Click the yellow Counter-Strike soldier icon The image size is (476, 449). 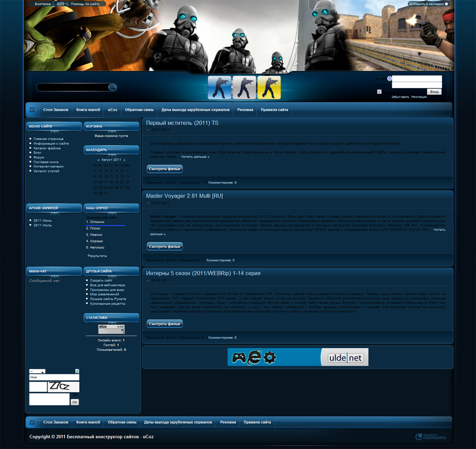coord(269,88)
